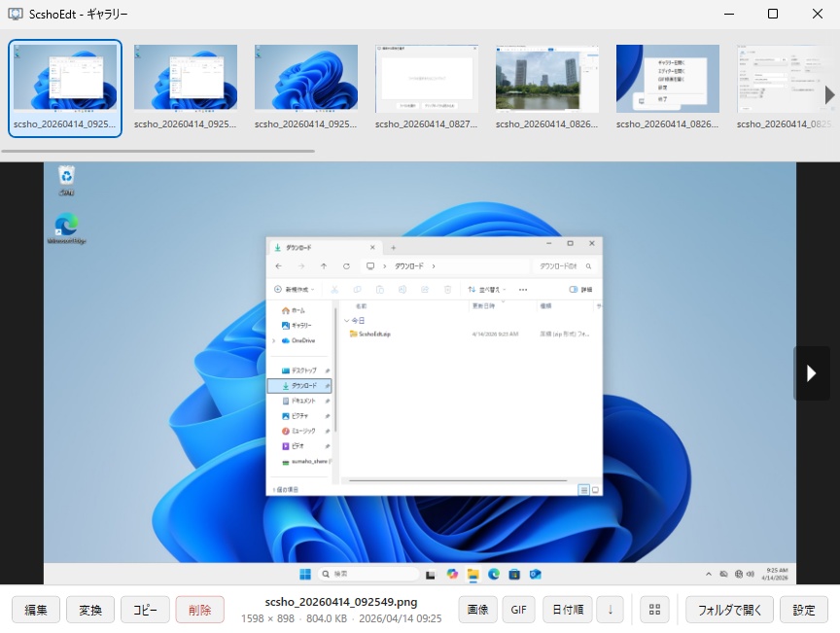Image resolution: width=840 pixels, height=633 pixels.
Task: Advance thumbnail strip with small right triangle
Action: 829,95
